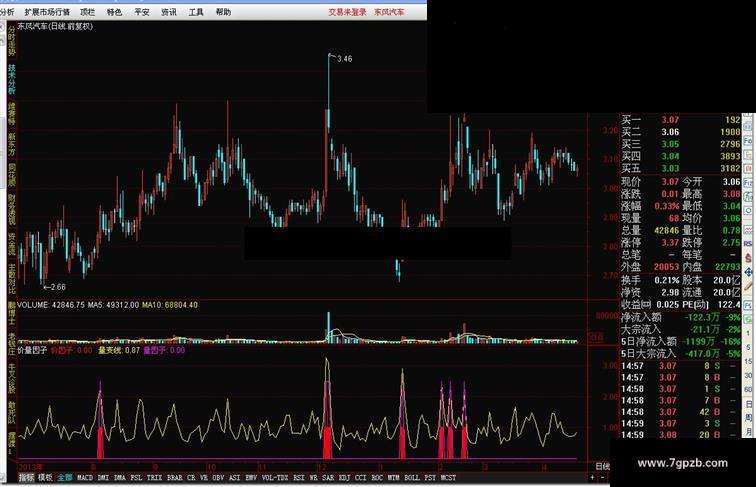
Task: Switch to 30-minute period button
Action: (x=748, y=375)
